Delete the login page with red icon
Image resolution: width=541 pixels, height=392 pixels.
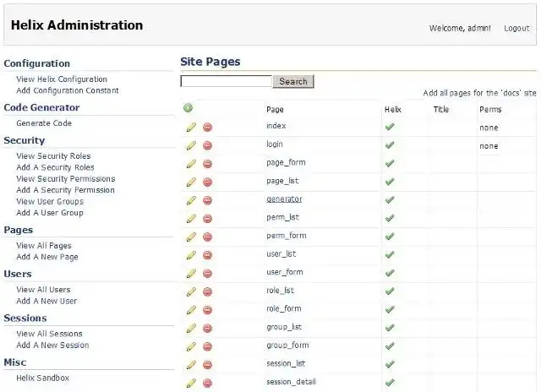click(x=207, y=145)
